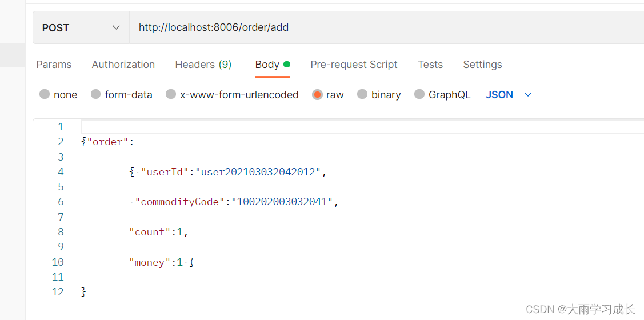
Task: Open the Settings tab
Action: [483, 65]
